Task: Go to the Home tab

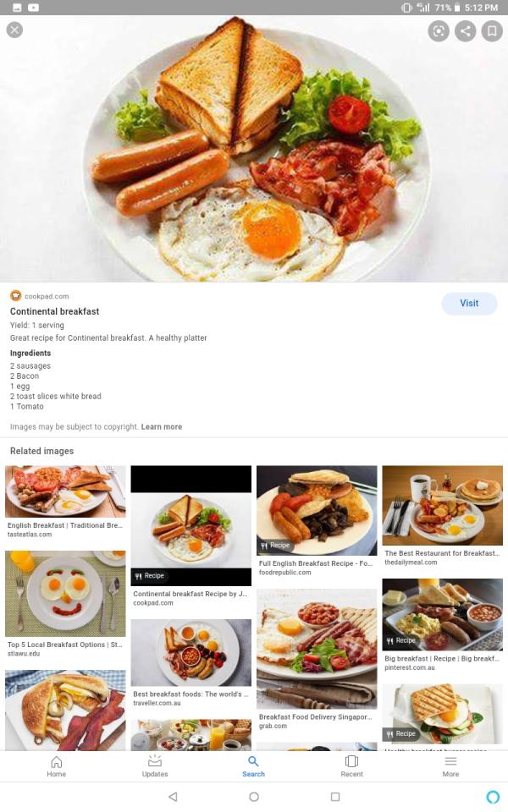Action: click(57, 766)
